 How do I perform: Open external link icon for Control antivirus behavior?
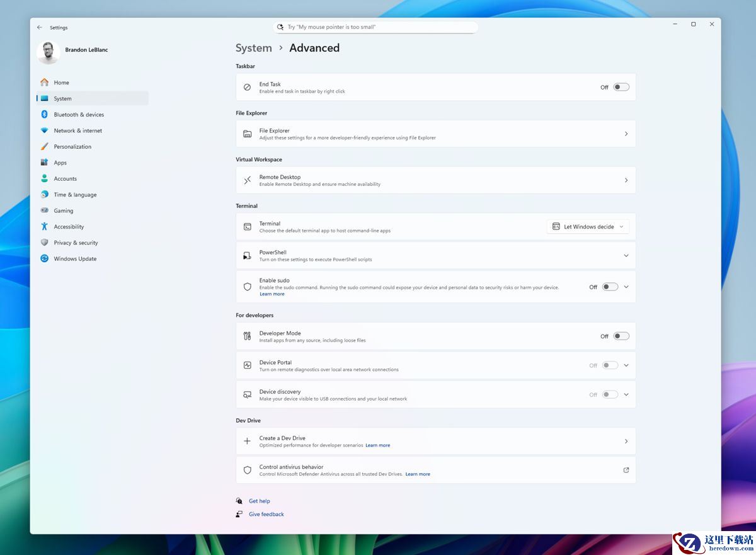tap(626, 470)
